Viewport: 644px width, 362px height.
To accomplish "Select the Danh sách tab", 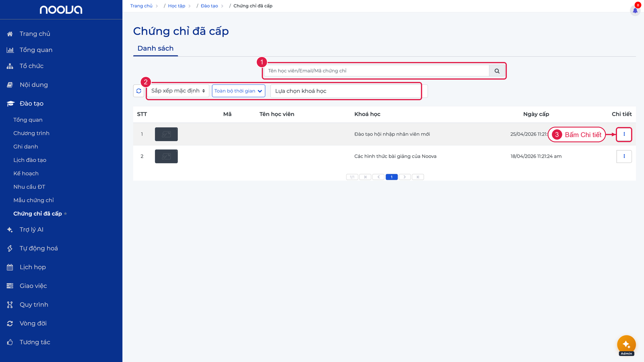I will pos(155,48).
